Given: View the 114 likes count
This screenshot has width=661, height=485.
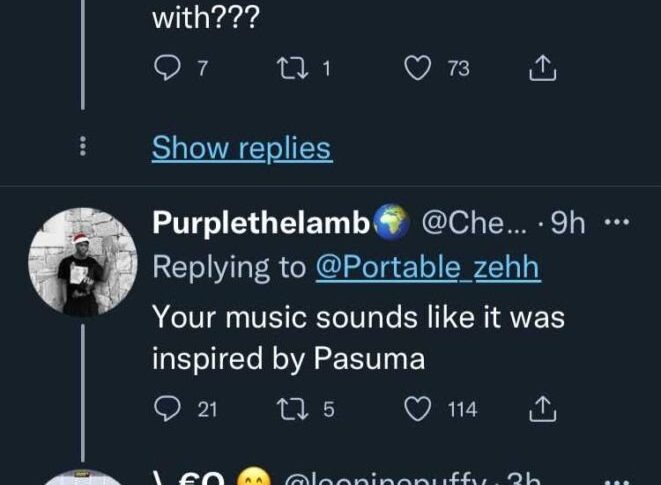Looking at the screenshot, I should (462, 409).
